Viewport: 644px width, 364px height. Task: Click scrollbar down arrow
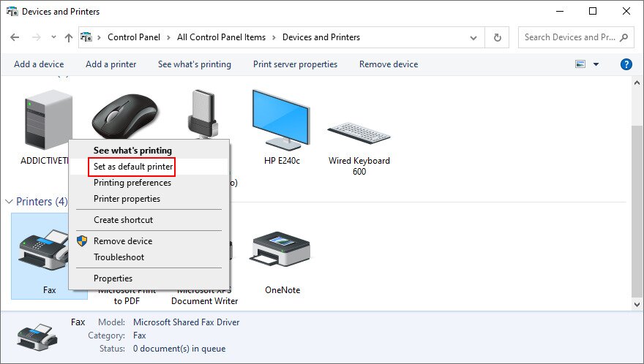coord(637,305)
